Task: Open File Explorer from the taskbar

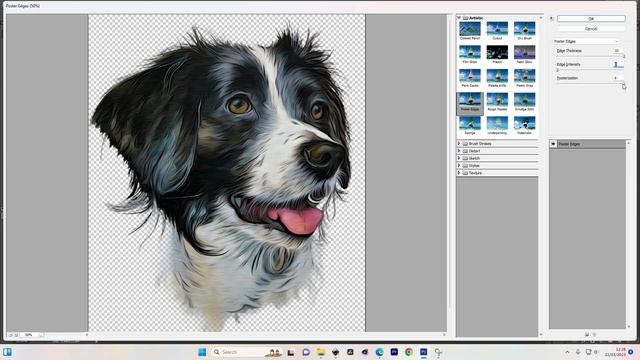Action: (320, 352)
